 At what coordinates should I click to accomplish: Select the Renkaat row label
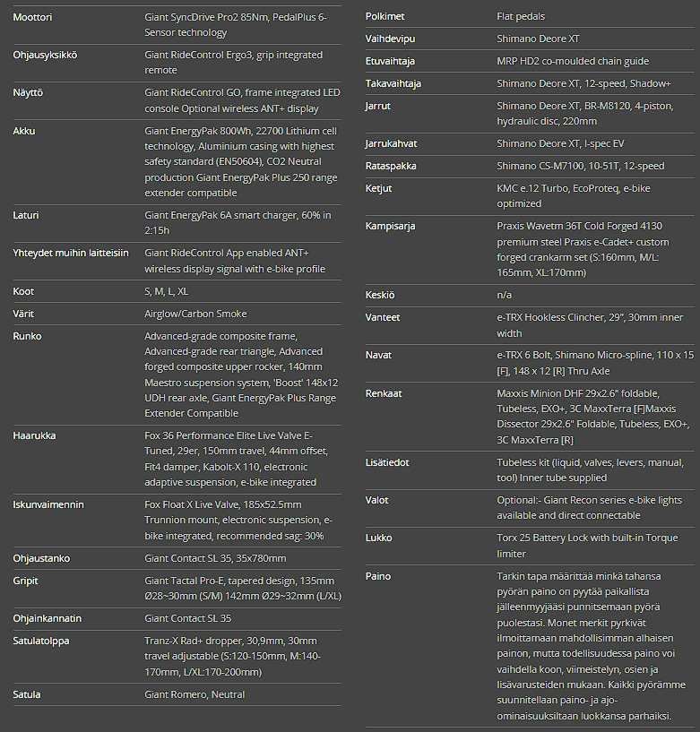385,393
